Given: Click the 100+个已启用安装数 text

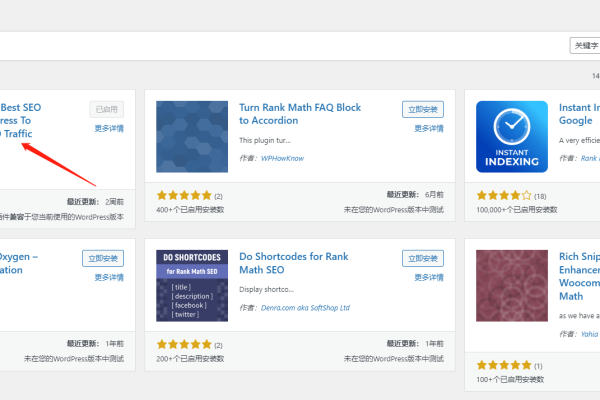Looking at the screenshot, I should coord(510,379).
